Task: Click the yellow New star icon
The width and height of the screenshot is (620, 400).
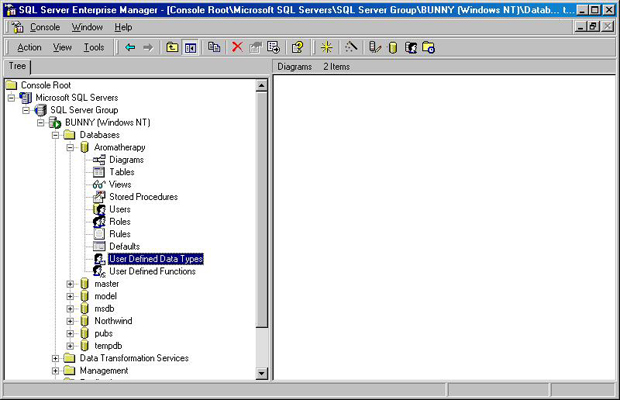Action: point(327,47)
